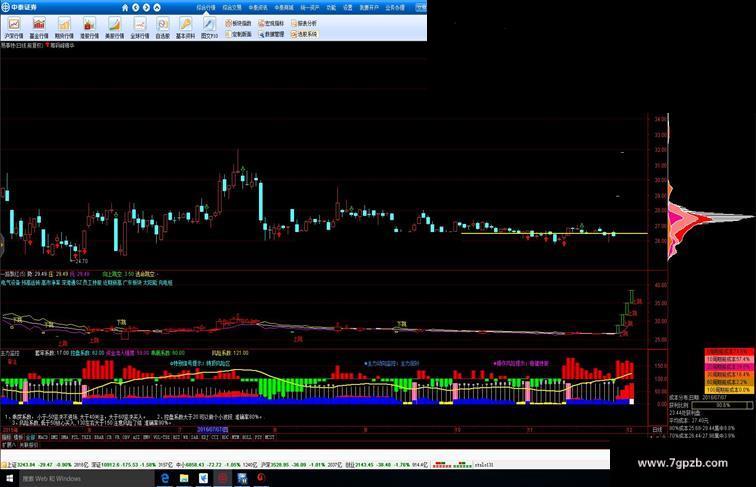Open 宏观指标 toolbar item
This screenshot has width=756, height=487.
pyautogui.click(x=271, y=23)
